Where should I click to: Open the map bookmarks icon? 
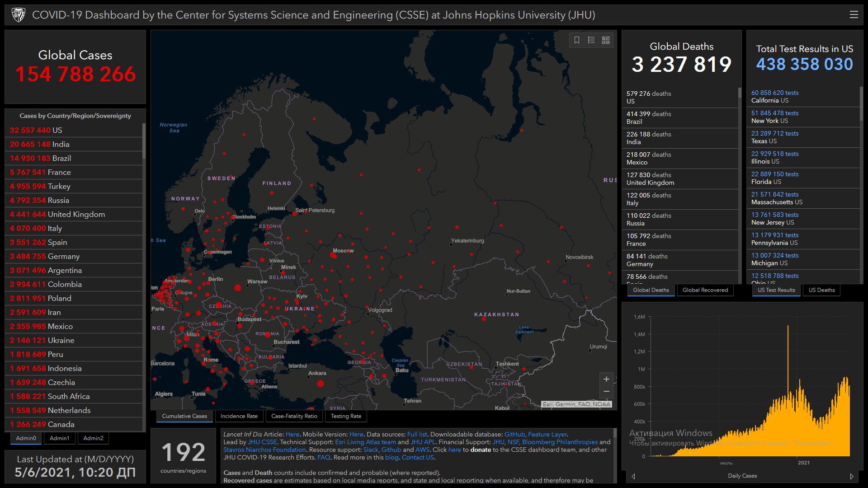point(577,40)
